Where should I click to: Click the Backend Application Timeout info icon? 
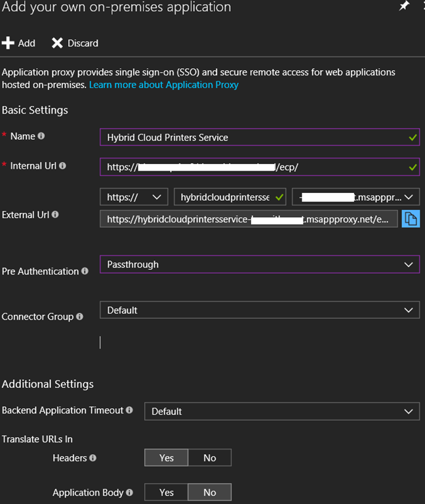click(x=129, y=410)
